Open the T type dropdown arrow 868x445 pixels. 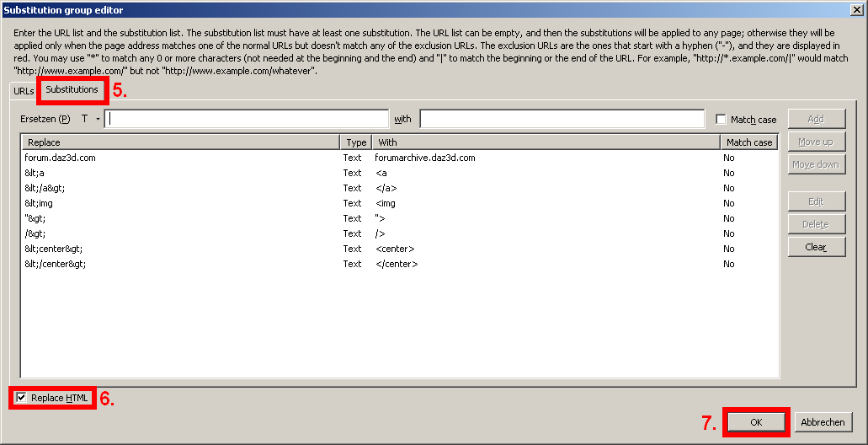pos(98,120)
